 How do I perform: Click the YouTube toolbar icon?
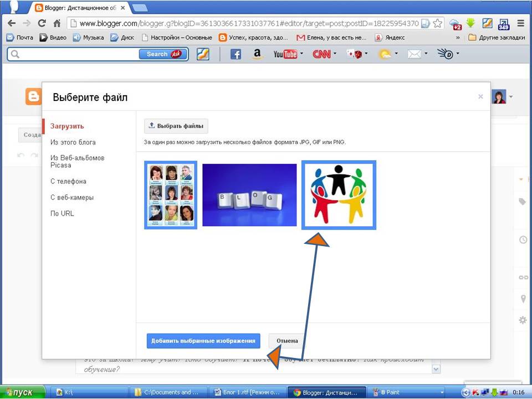285,54
